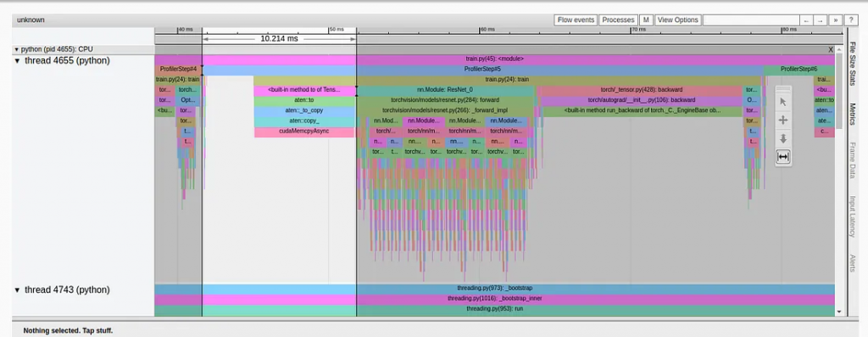This screenshot has width=868, height=337.
Task: Go to next search result arrow
Action: 821,20
